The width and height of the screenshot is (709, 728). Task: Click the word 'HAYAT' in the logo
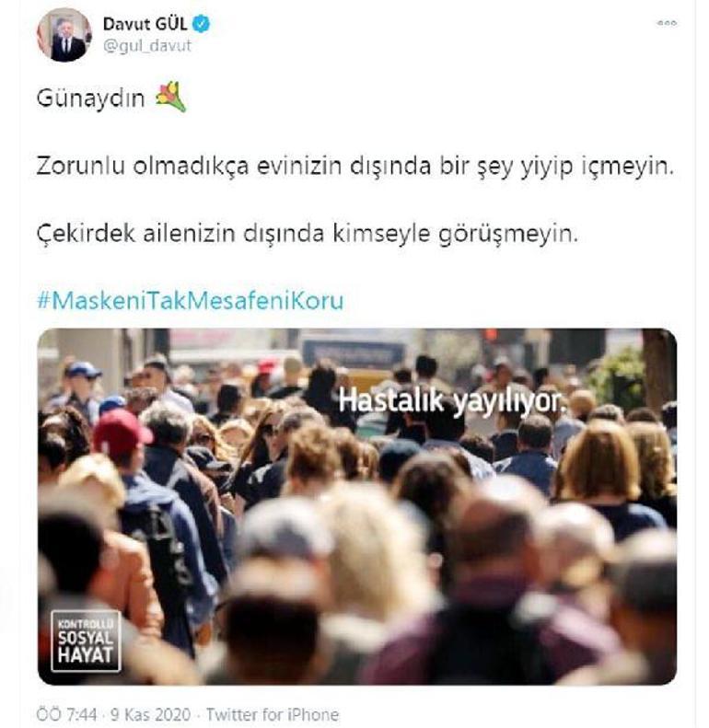tap(86, 655)
